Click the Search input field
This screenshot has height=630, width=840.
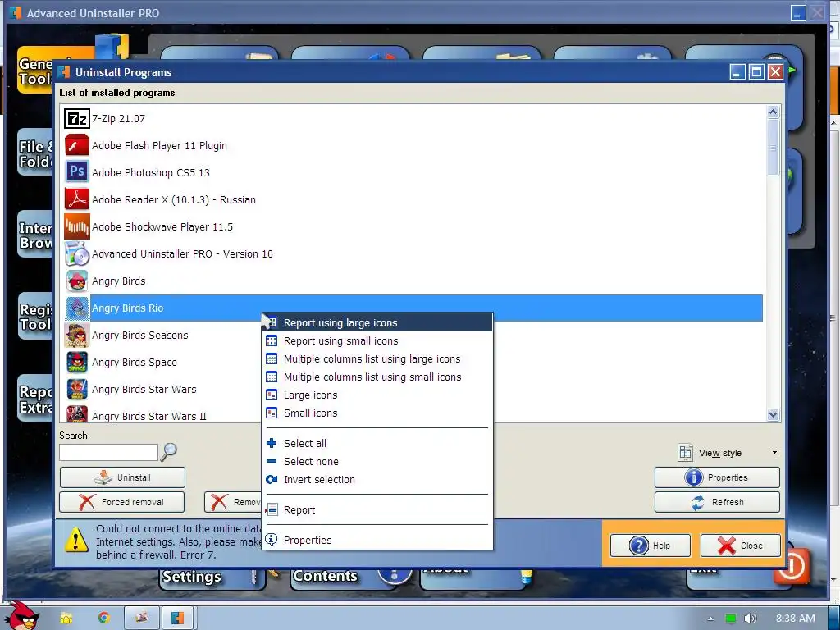109,452
